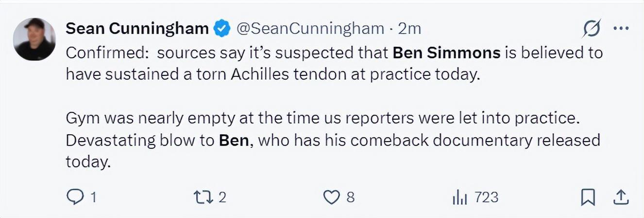The width and height of the screenshot is (644, 218).
Task: Open the @SeanCunningham handle link
Action: tap(310, 29)
